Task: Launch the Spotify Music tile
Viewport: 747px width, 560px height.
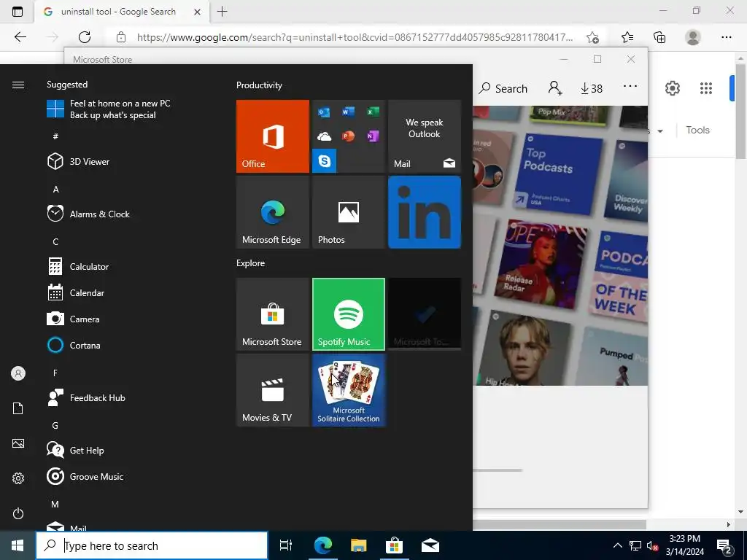Action: pyautogui.click(x=348, y=314)
